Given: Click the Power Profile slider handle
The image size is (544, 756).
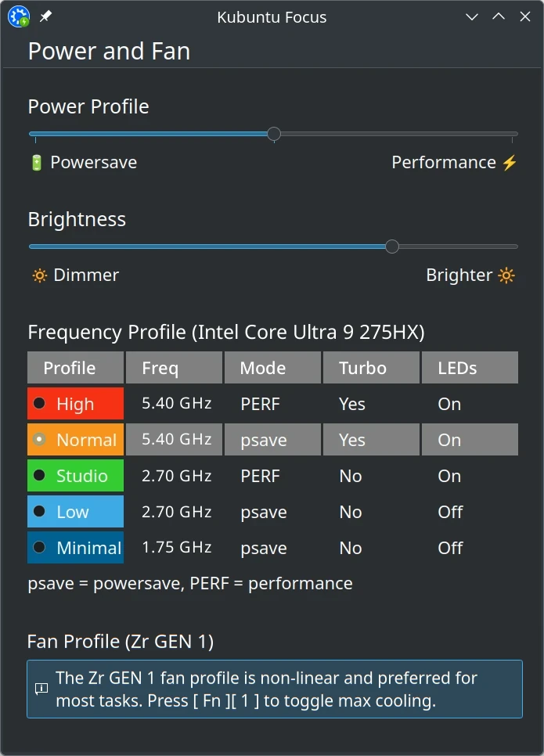Looking at the screenshot, I should 274,134.
